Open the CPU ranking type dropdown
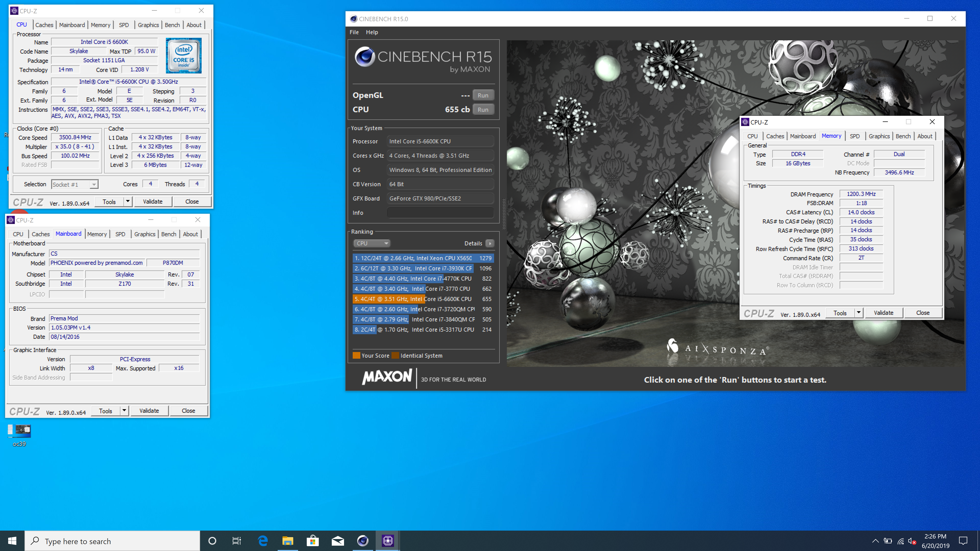 coord(372,243)
